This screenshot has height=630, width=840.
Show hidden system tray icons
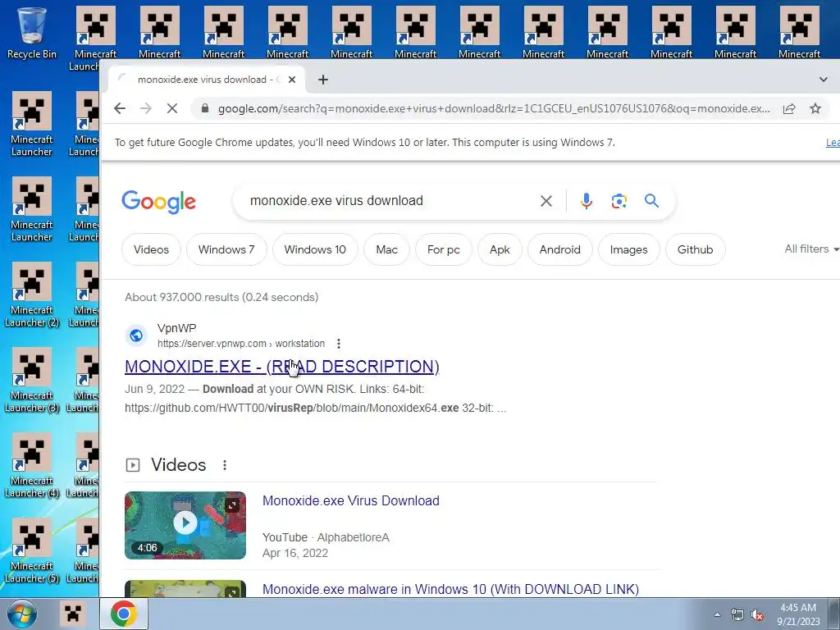pos(717,614)
